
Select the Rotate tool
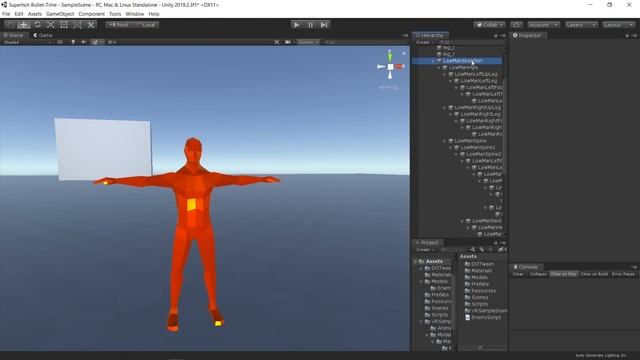pos(37,25)
